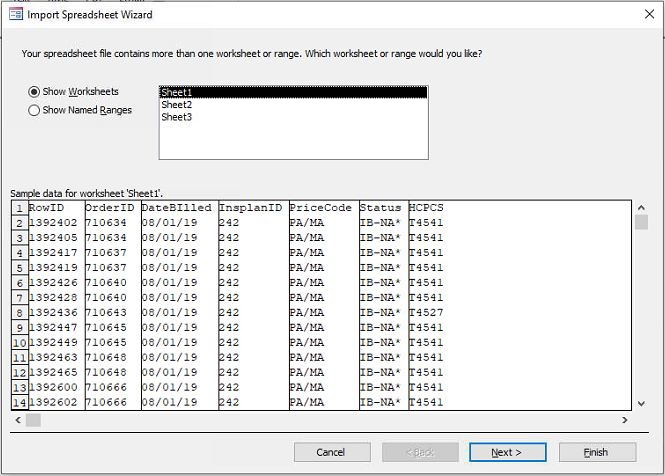Click the vertical scrollbar thumb
The height and width of the screenshot is (476, 665).
(641, 224)
